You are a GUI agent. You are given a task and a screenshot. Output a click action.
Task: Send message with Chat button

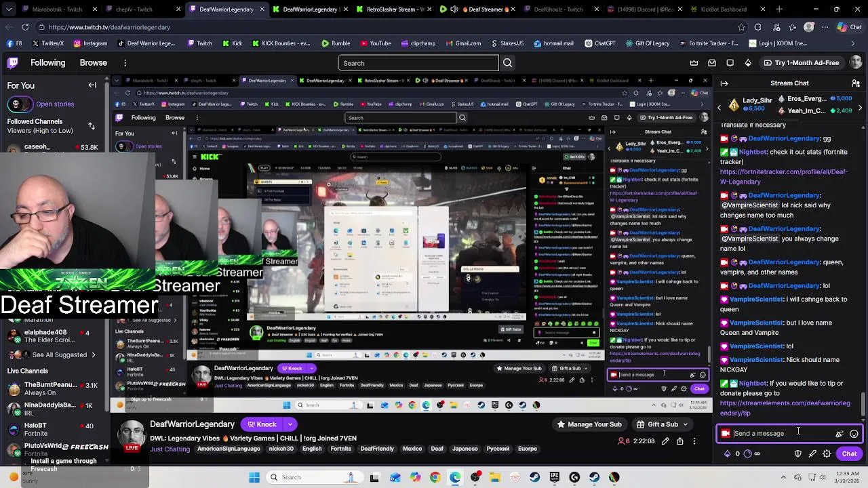point(849,454)
